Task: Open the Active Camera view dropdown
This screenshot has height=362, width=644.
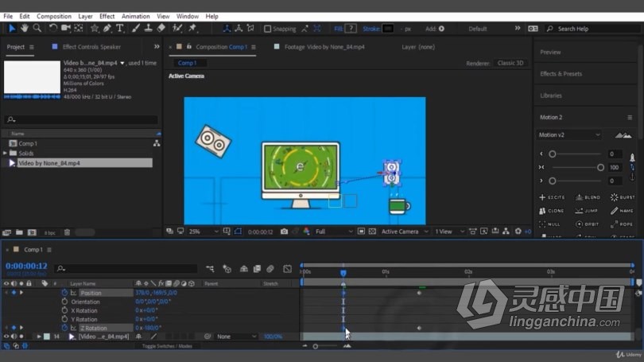Action: (x=405, y=232)
